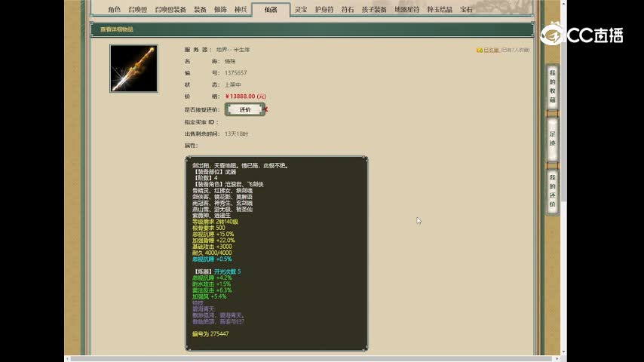Click the 已收藏 favorite link
Viewport: 644px width, 362px height.
(x=491, y=50)
